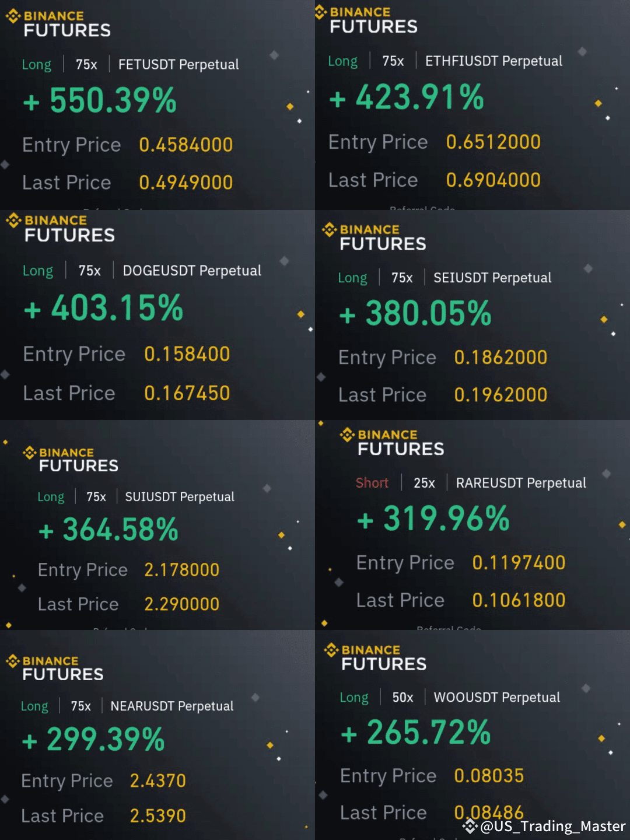The image size is (630, 840).
Task: Select the red Short label on RAREUSDT
Action: [372, 483]
